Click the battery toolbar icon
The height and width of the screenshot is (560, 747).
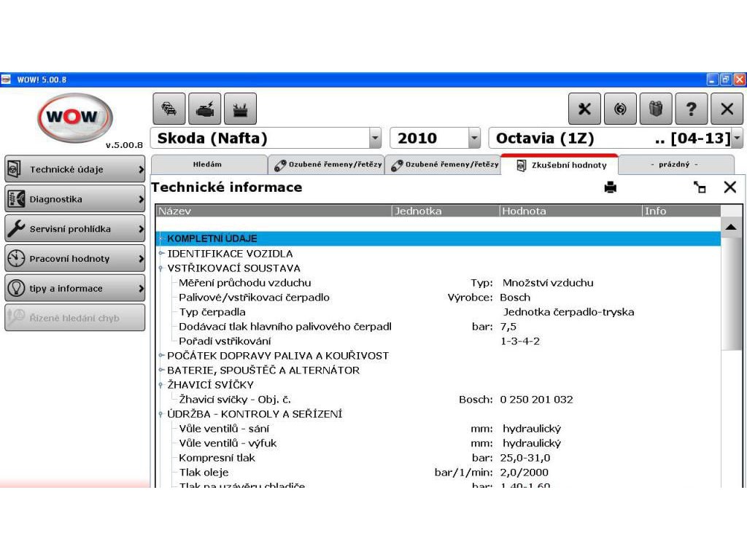tap(241, 109)
